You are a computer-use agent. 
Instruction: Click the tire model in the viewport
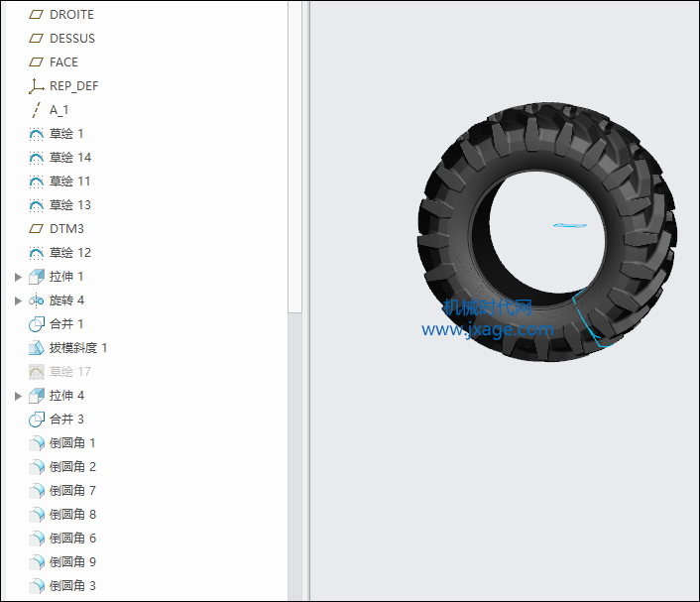click(547, 232)
